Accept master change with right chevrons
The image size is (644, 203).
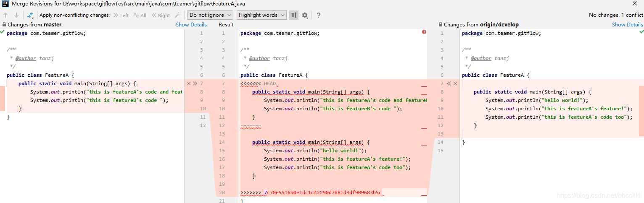click(x=195, y=83)
